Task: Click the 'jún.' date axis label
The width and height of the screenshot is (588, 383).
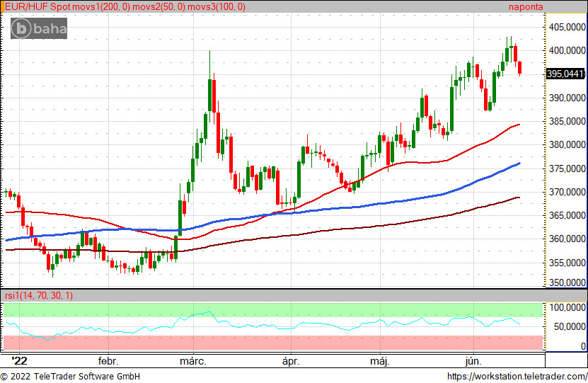Action: click(473, 362)
